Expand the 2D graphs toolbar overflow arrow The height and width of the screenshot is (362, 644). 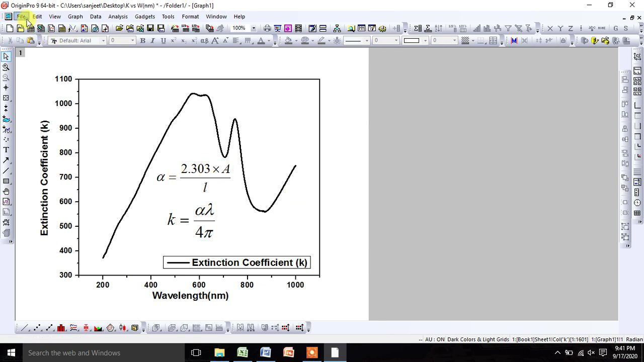tap(143, 329)
